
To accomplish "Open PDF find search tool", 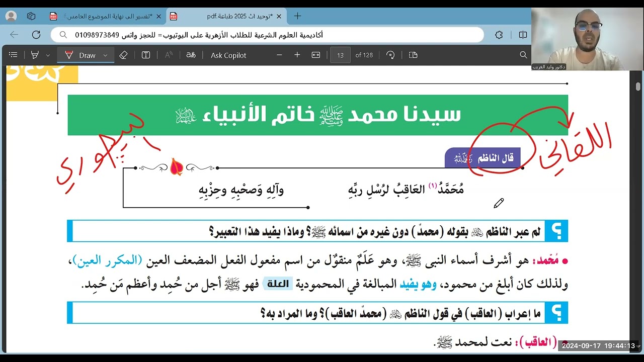I will (523, 55).
